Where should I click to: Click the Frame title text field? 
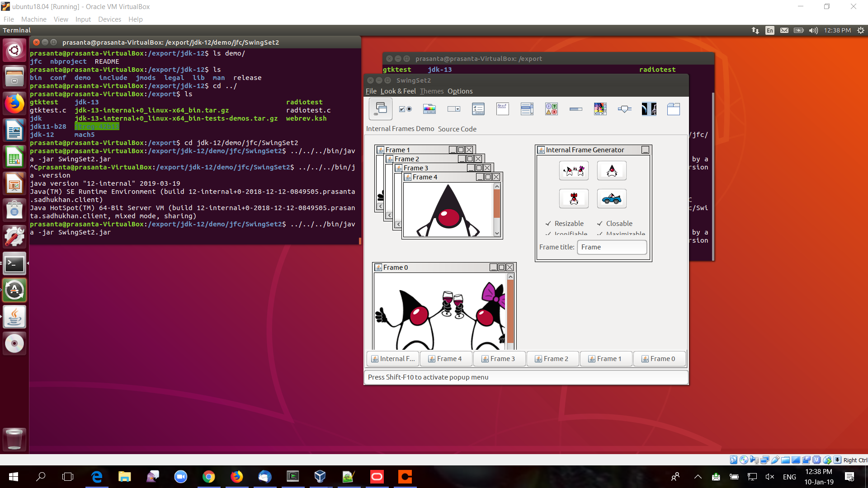[x=611, y=247]
